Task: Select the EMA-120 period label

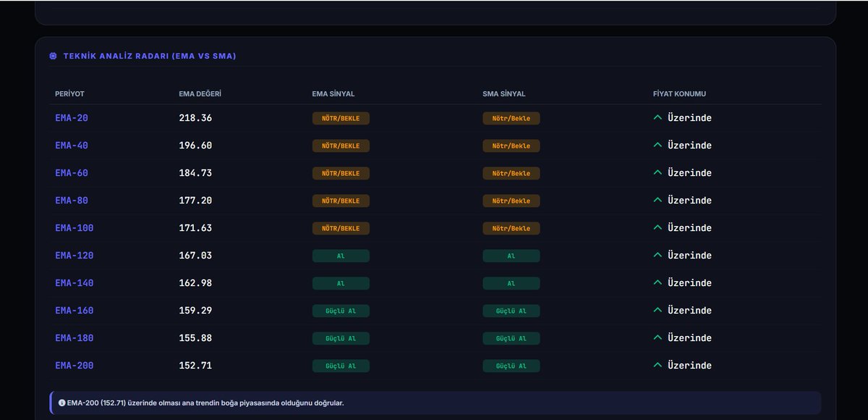Action: 75,256
